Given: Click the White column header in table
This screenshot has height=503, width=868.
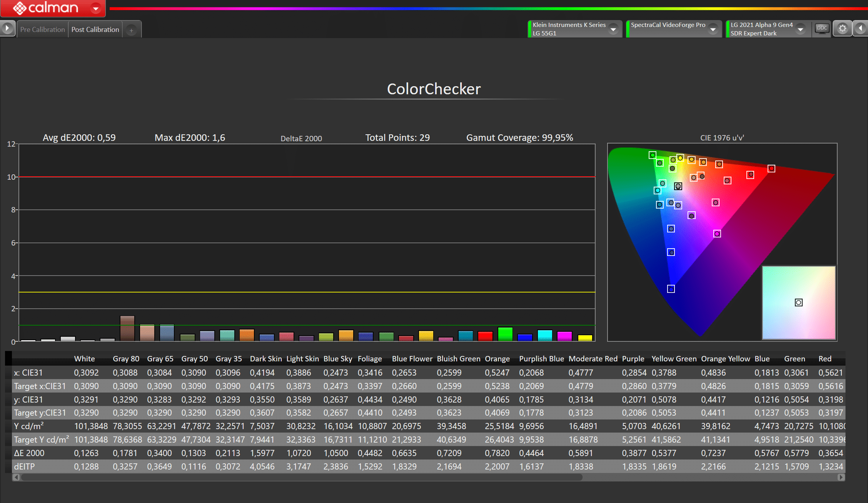Looking at the screenshot, I should coord(84,359).
